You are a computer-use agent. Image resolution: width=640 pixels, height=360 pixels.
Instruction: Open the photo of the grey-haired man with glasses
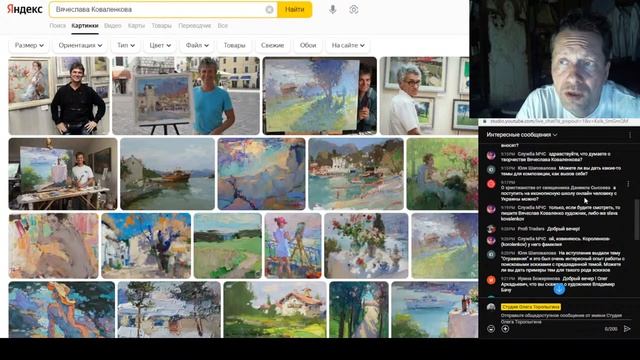pyautogui.click(x=424, y=96)
